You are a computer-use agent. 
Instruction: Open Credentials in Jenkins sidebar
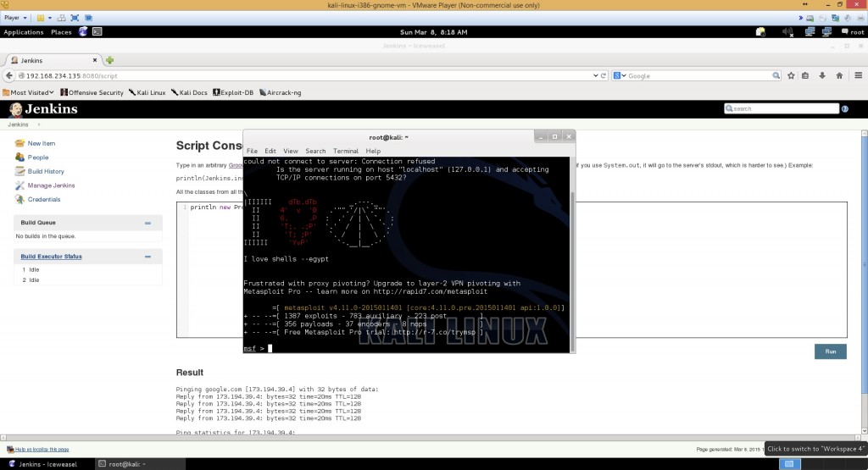click(x=44, y=200)
